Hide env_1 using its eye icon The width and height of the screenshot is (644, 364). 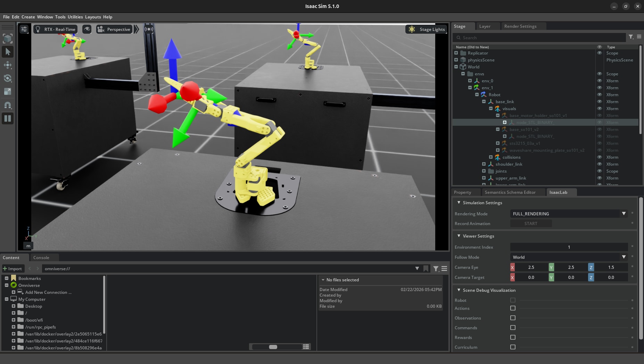click(x=599, y=88)
